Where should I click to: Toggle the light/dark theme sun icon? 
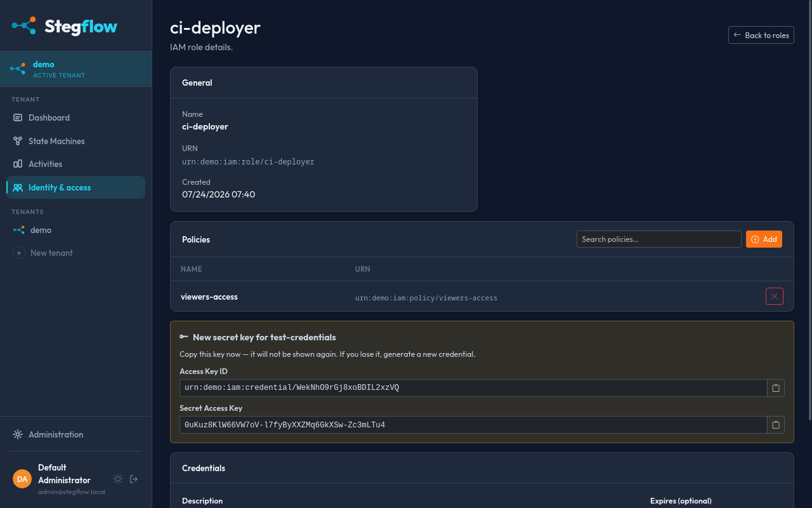click(x=118, y=479)
